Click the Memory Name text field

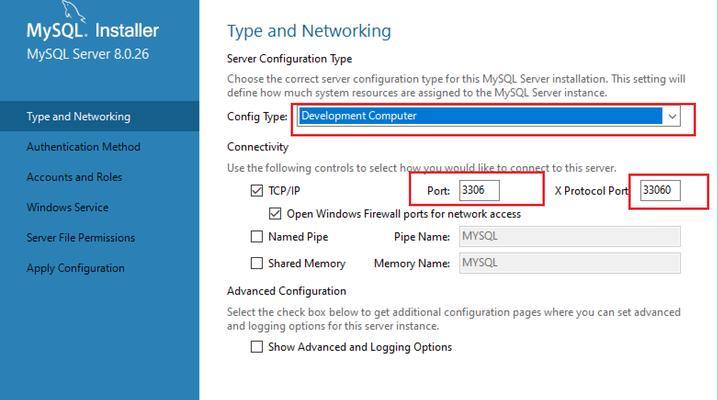pos(570,263)
